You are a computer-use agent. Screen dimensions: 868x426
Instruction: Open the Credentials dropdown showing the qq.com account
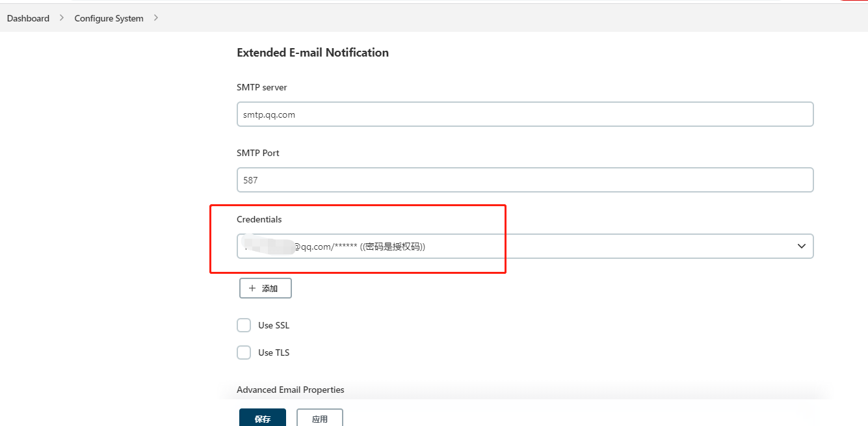520,246
